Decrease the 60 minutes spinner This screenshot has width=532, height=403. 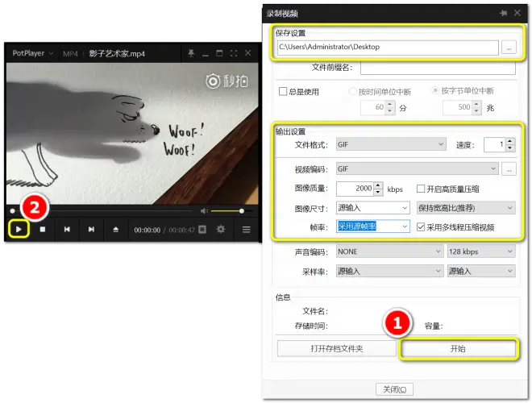pos(389,111)
